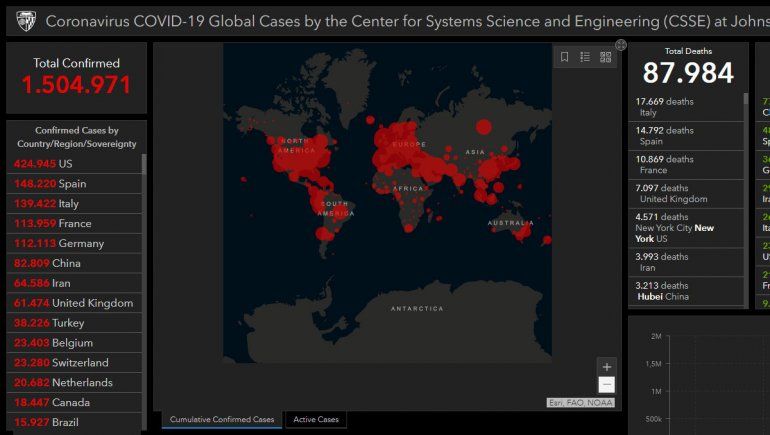The width and height of the screenshot is (770, 435).
Task: Click the large red circle over Europe
Action: pyautogui.click(x=395, y=138)
